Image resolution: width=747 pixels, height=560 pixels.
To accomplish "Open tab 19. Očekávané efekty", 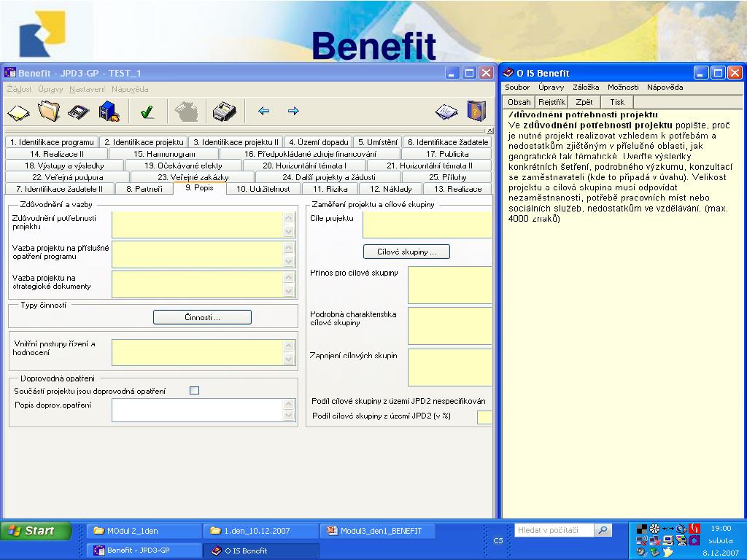I will coord(183,166).
